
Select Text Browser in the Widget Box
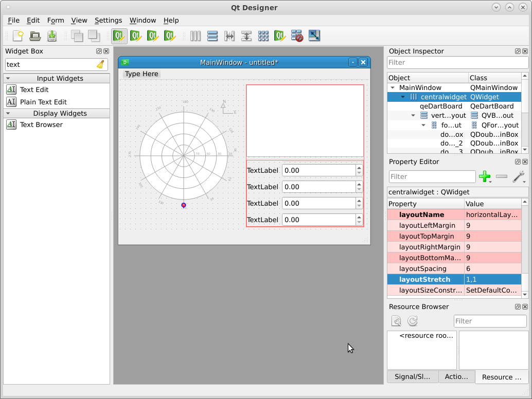tap(41, 124)
